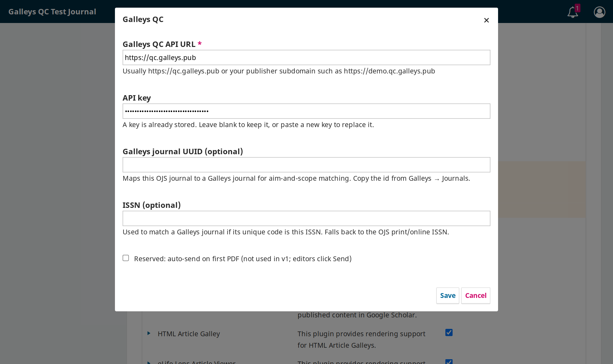The image size is (613, 364).
Task: Cancel the Galleys QC settings dialog
Action: click(x=476, y=296)
